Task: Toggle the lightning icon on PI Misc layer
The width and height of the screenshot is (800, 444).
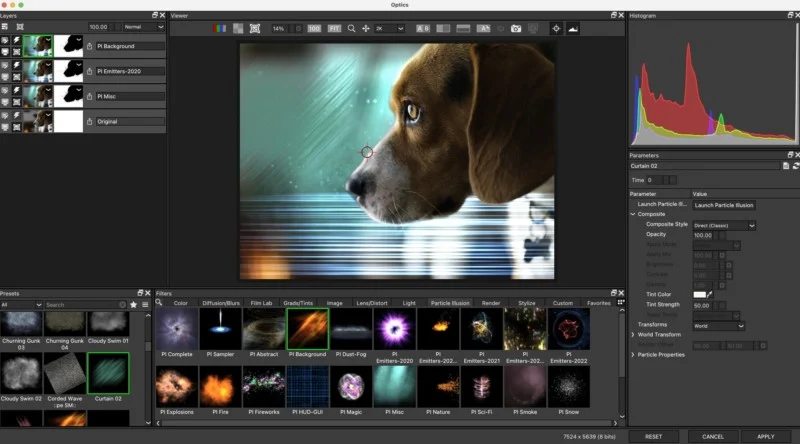Action: (x=17, y=89)
